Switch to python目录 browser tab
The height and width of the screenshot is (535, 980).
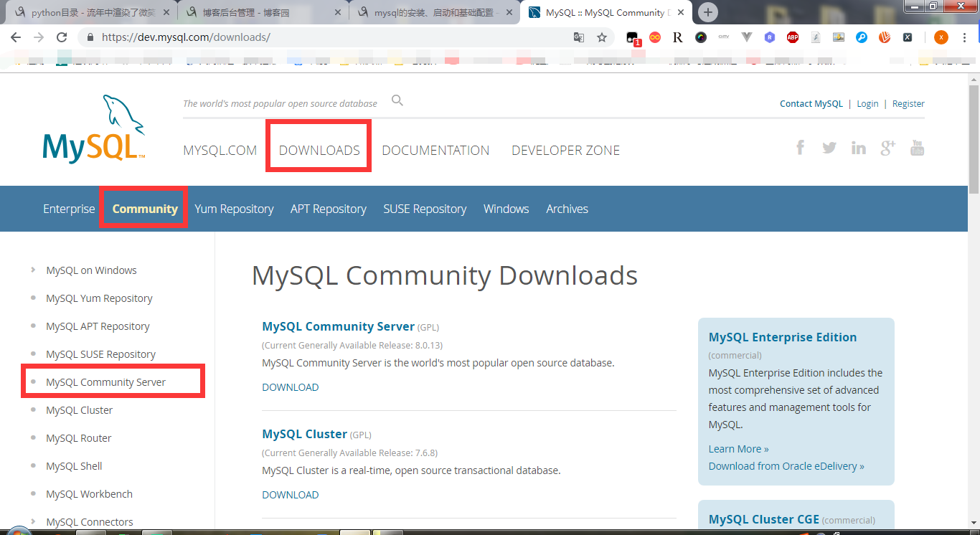coord(91,12)
